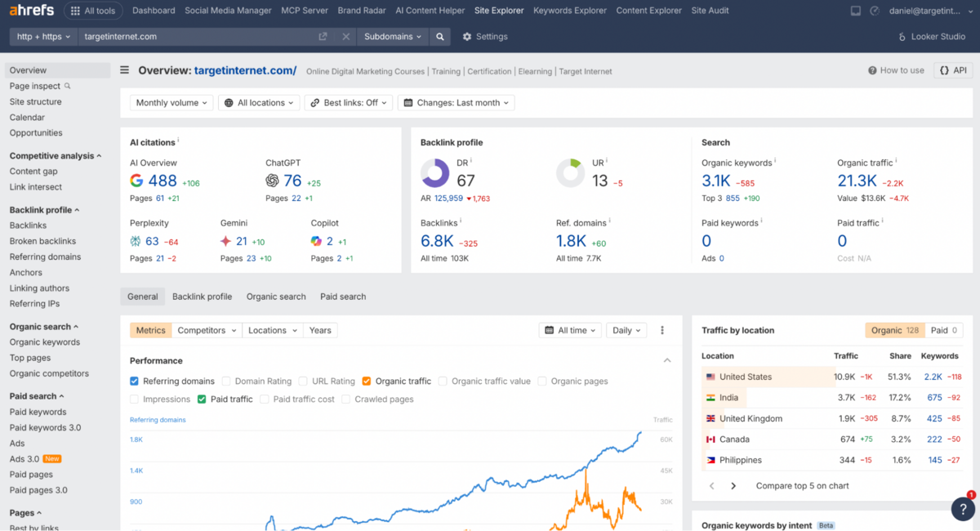This screenshot has width=980, height=531.
Task: Open the three-dot chart options menu
Action: (662, 330)
